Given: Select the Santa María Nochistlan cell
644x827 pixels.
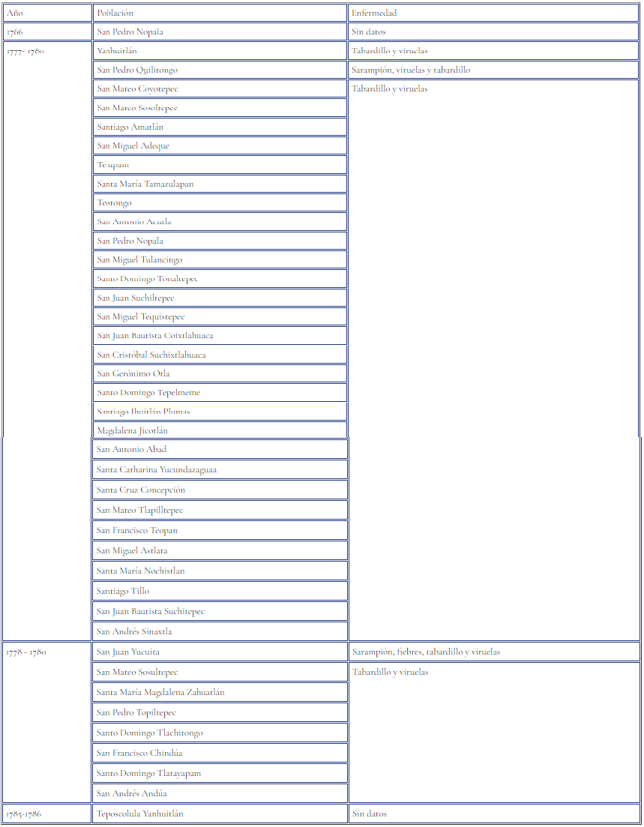Looking at the screenshot, I should click(220, 571).
